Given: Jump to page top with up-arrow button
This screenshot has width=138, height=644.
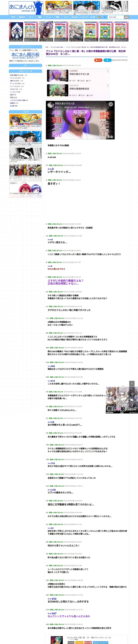Looking at the screenshot, I should (x=132, y=383).
